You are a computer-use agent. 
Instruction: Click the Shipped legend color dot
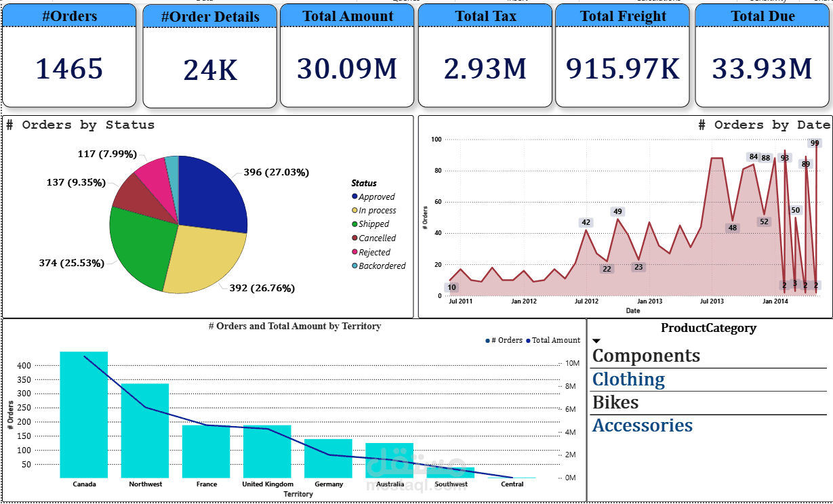point(354,224)
